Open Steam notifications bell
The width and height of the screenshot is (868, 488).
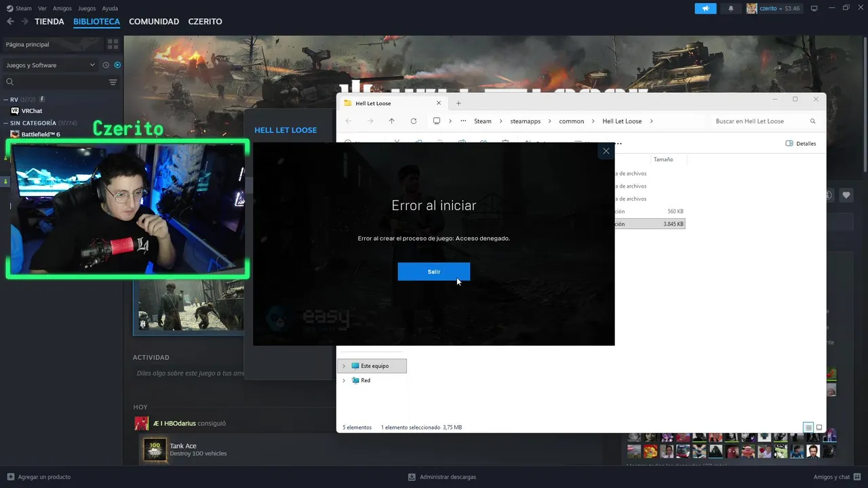(731, 8)
